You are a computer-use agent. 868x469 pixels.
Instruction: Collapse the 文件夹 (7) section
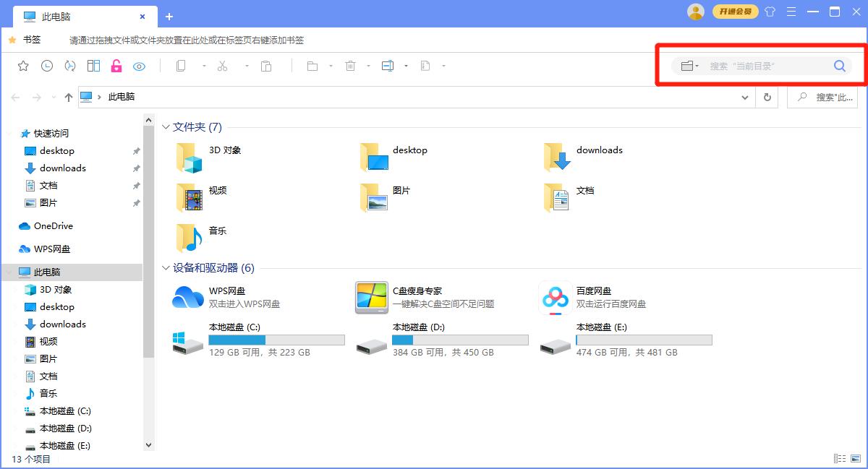click(x=166, y=126)
